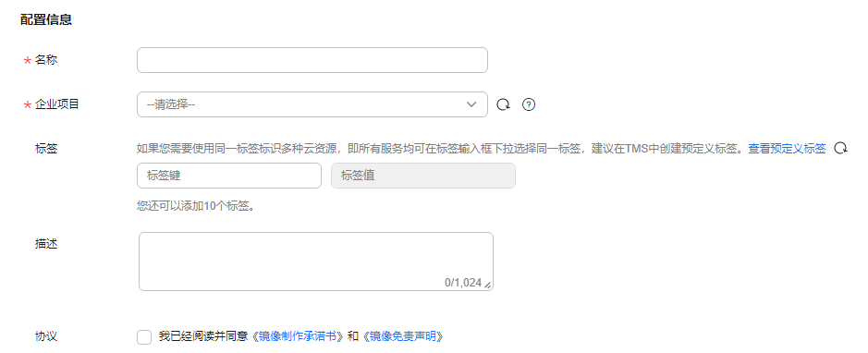Click refresh icon after 查看预定义标签
Image resolution: width=868 pixels, height=353 pixels.
click(x=840, y=148)
